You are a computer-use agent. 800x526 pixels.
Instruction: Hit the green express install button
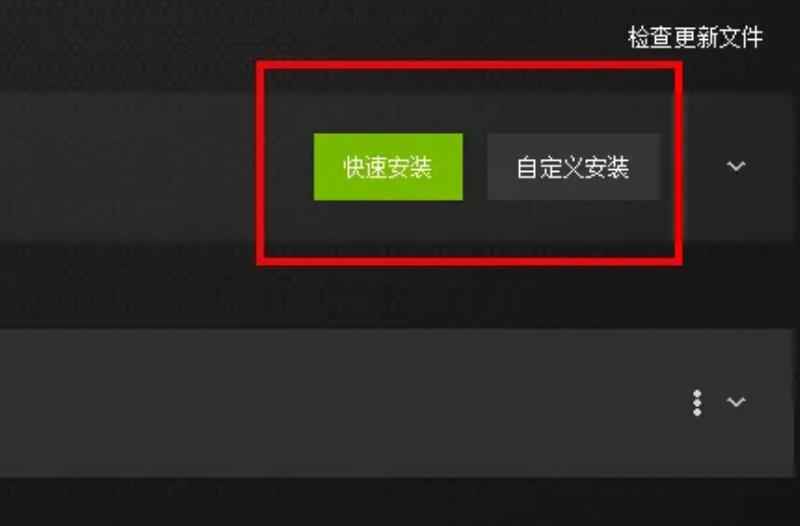pos(388,167)
